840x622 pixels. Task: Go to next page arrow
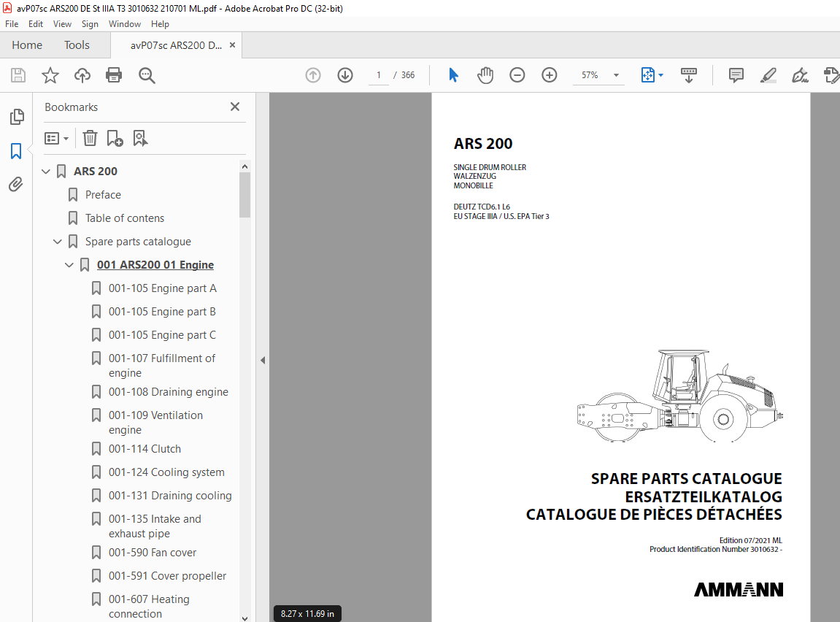[x=345, y=75]
